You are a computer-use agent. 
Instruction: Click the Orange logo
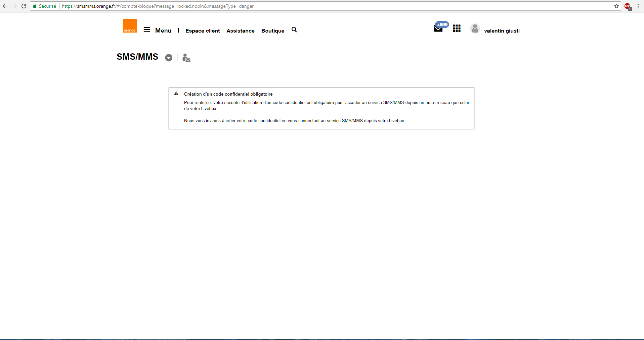(x=130, y=26)
